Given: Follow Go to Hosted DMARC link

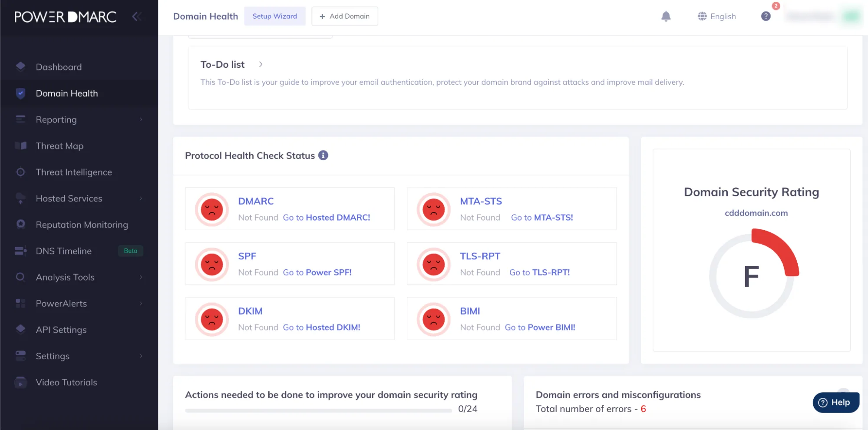Looking at the screenshot, I should pyautogui.click(x=327, y=217).
